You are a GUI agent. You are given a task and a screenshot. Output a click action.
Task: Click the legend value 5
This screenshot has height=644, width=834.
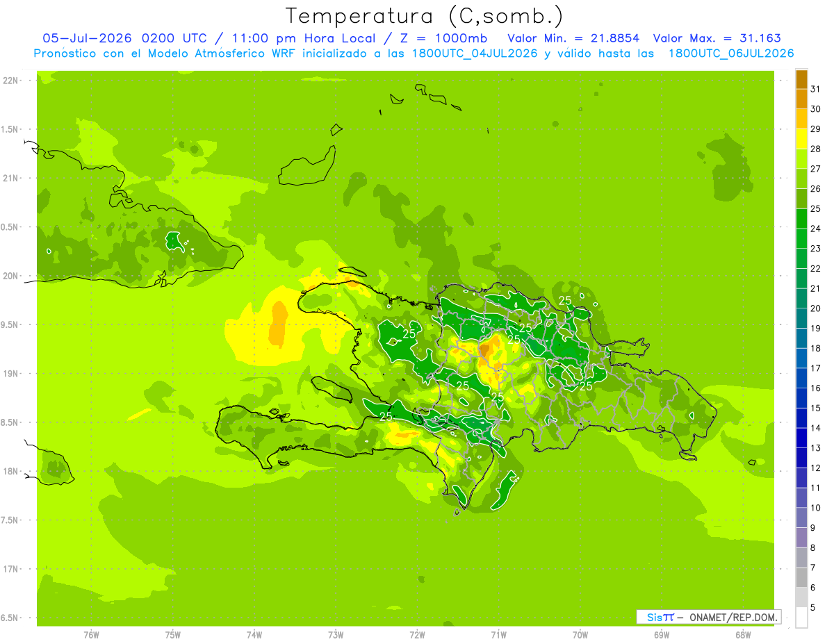pyautogui.click(x=813, y=607)
